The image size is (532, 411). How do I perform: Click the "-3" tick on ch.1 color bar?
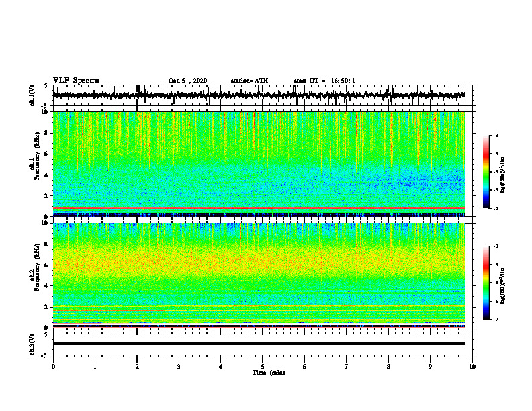[496, 136]
